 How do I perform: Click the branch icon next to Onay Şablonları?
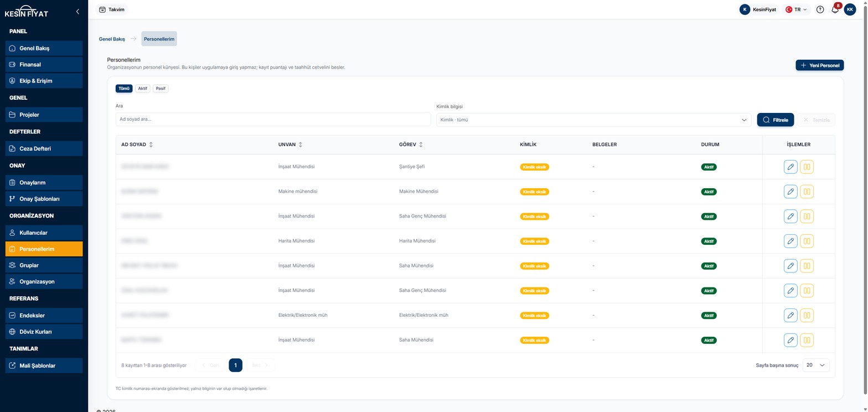(x=13, y=199)
